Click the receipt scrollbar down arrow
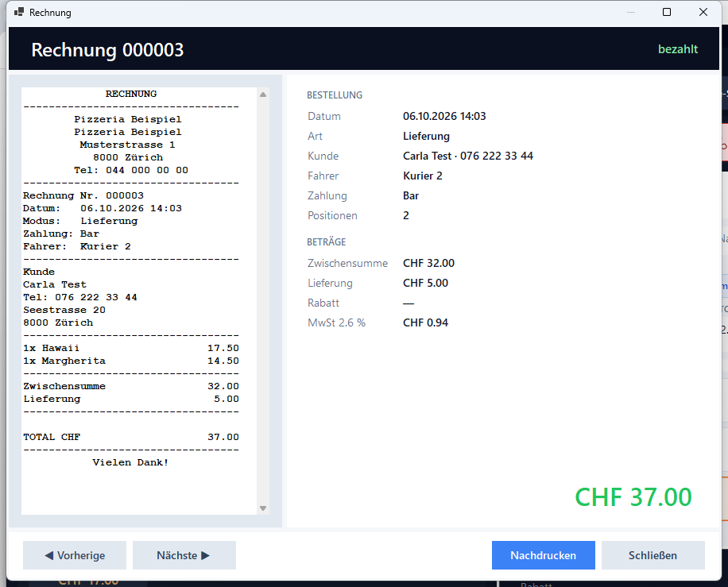 click(263, 508)
